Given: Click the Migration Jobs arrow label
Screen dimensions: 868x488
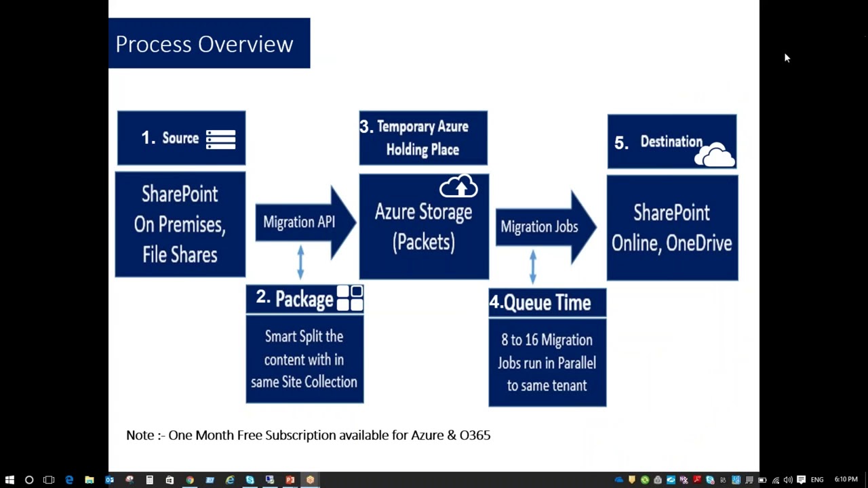Looking at the screenshot, I should [539, 227].
